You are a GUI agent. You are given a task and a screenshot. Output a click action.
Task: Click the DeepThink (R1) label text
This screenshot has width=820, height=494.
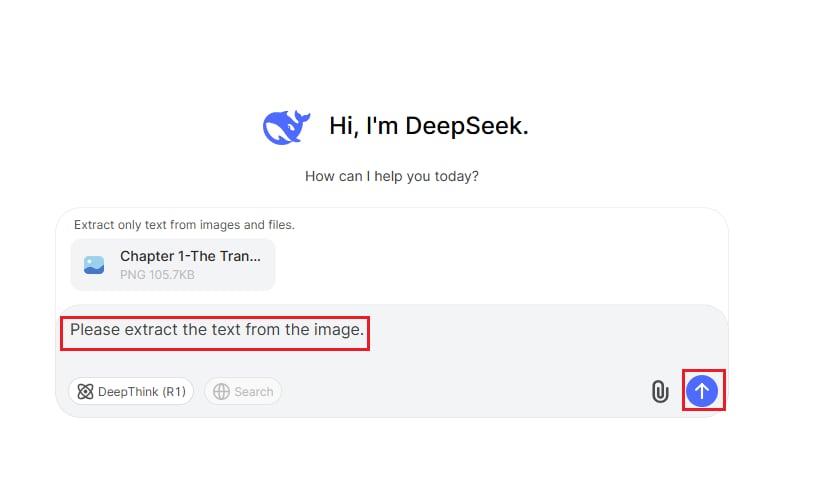pos(142,392)
